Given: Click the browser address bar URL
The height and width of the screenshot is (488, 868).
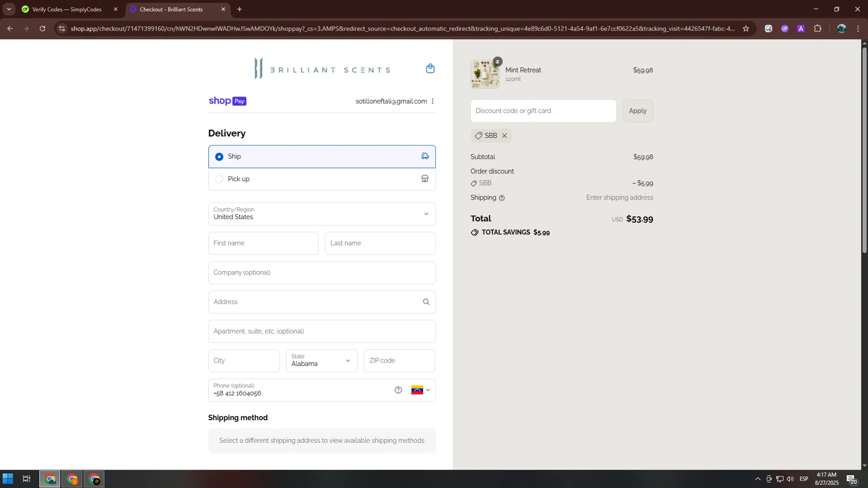Looking at the screenshot, I should (403, 28).
